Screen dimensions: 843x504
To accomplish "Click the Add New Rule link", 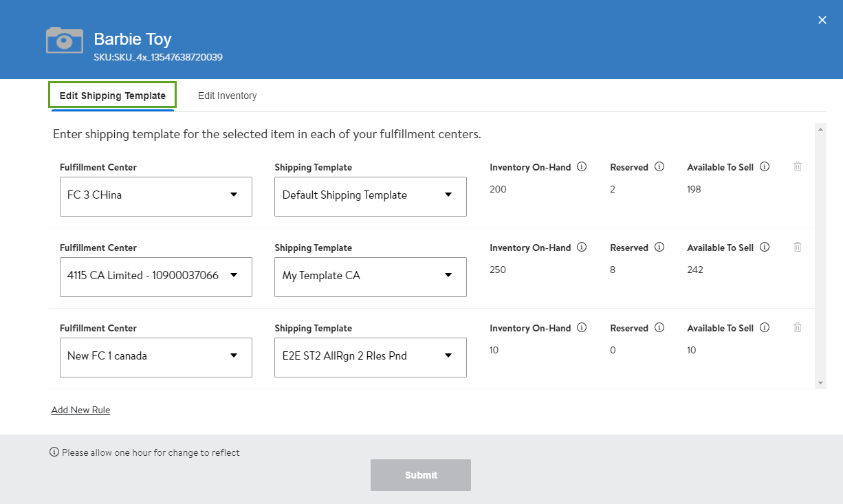I will (80, 410).
